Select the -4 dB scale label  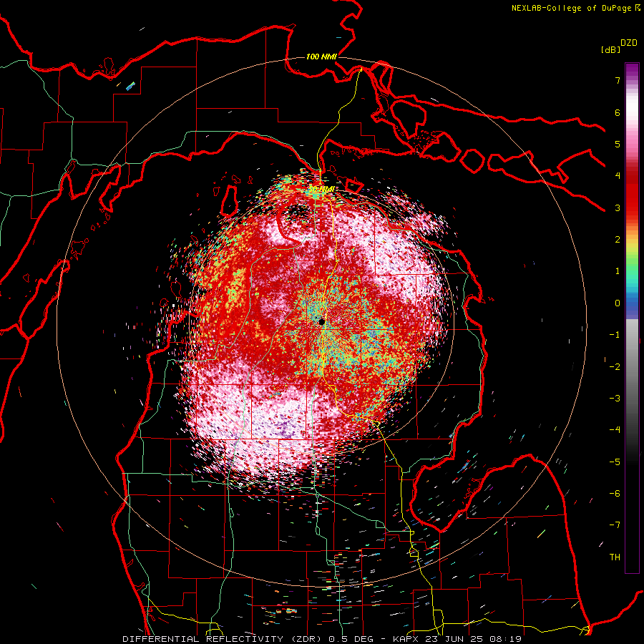(615, 430)
